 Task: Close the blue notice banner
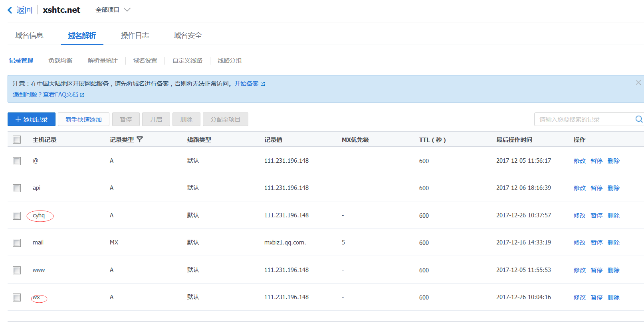point(638,83)
